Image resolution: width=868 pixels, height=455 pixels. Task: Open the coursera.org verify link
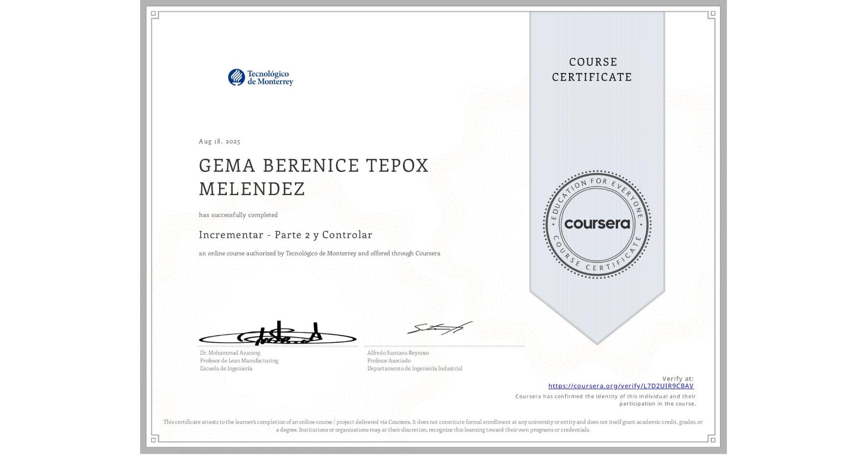click(x=621, y=386)
